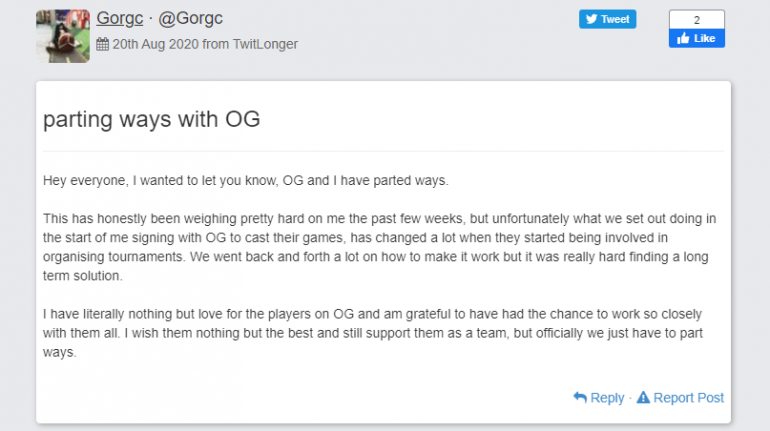Click the Twitter bird icon on Tweet button
770x431 pixels.
(591, 19)
